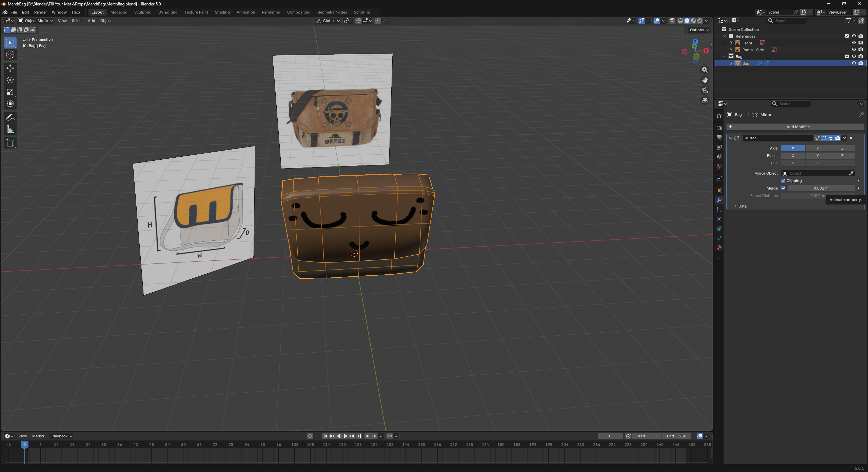Switch perspective/orthographic projection grid icon

point(705,100)
